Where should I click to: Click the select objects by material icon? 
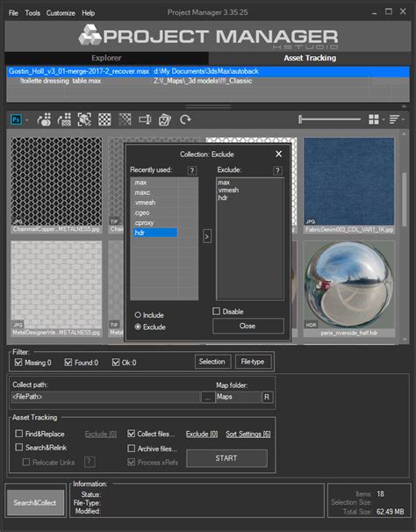(x=44, y=119)
